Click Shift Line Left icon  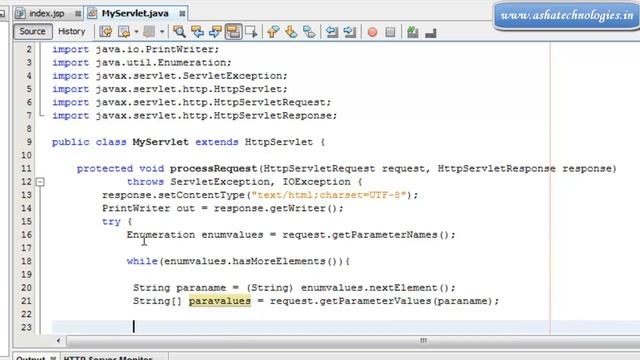[332, 32]
